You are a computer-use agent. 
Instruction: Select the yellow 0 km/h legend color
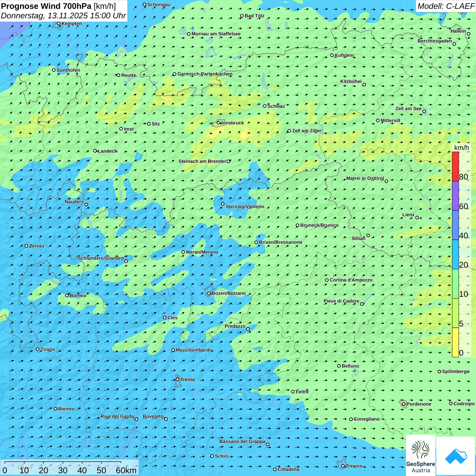pyautogui.click(x=455, y=342)
